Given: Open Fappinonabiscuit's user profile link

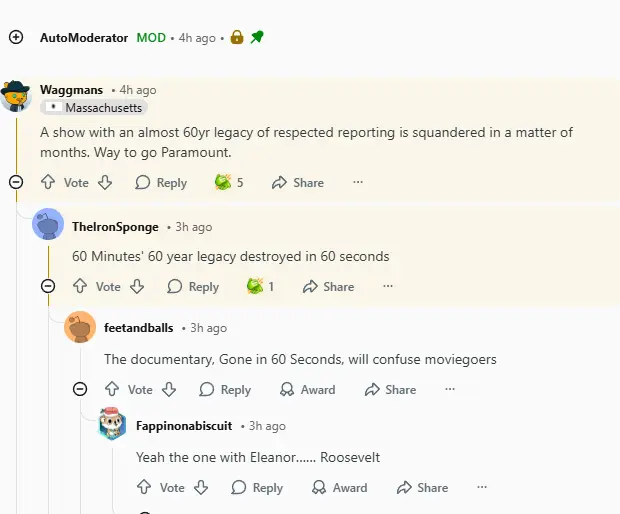Looking at the screenshot, I should coord(184,426).
